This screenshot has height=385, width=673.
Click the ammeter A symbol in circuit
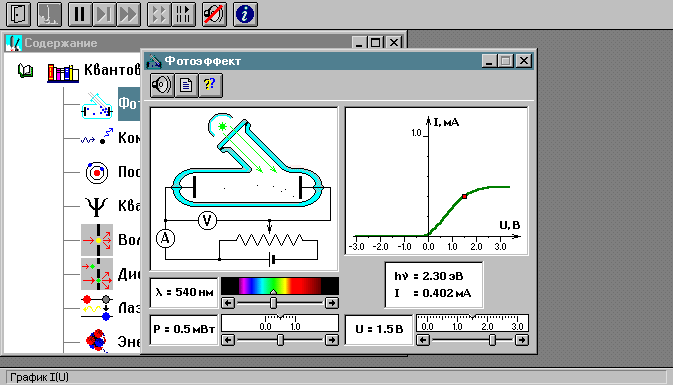pyautogui.click(x=165, y=238)
